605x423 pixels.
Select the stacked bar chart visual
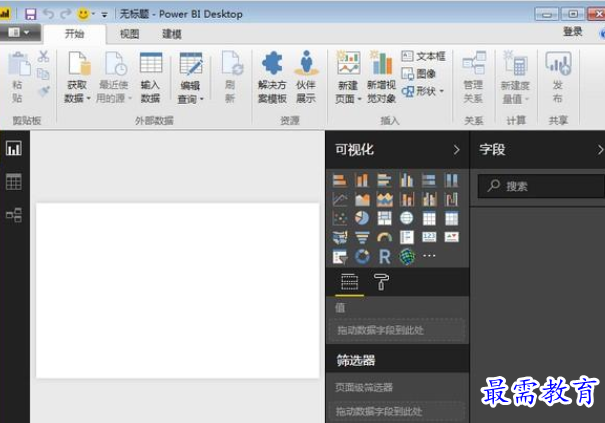340,180
